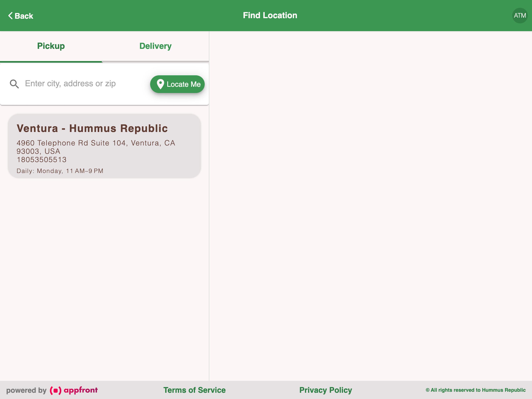Click the Find Location header title

pos(270,15)
